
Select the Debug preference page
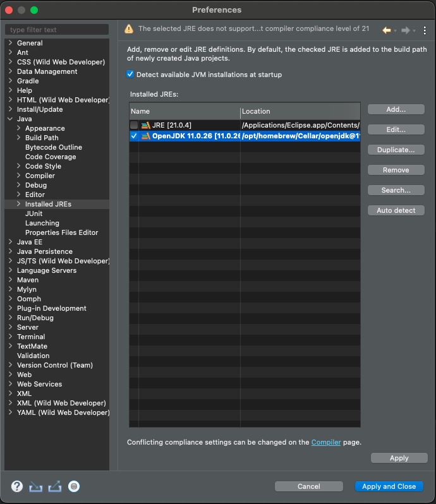coord(36,185)
